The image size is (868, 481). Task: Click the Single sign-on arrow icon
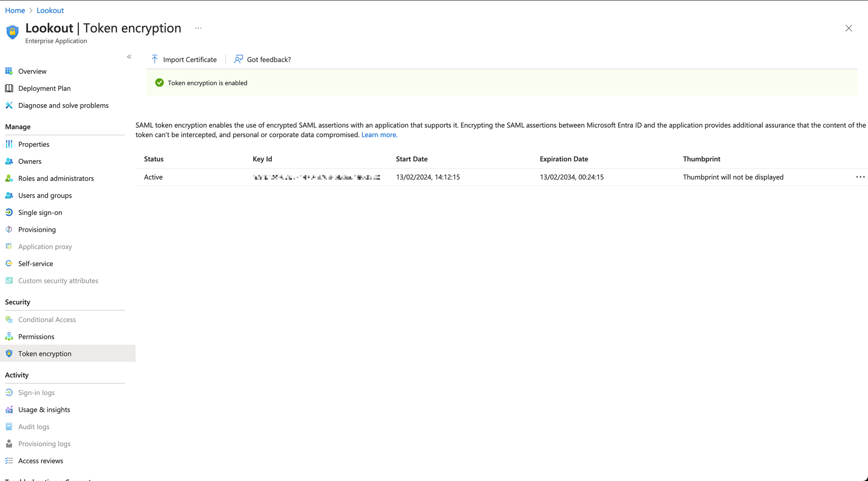pyautogui.click(x=9, y=212)
